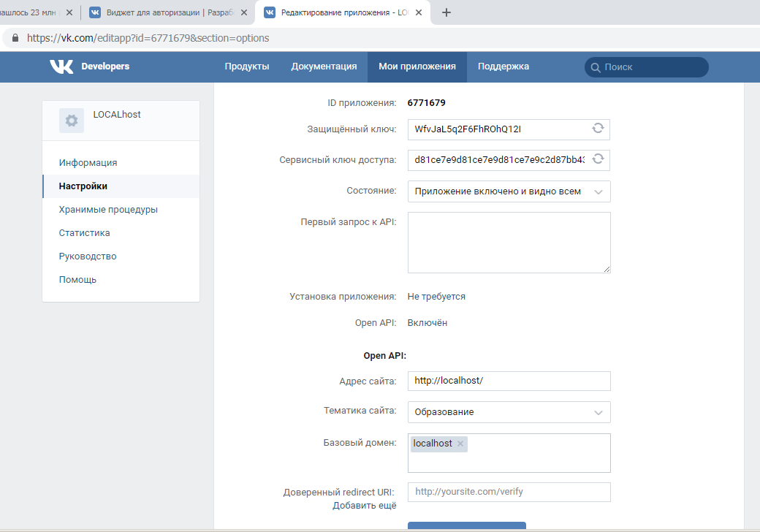Click the Включён Open API link

pyautogui.click(x=427, y=323)
